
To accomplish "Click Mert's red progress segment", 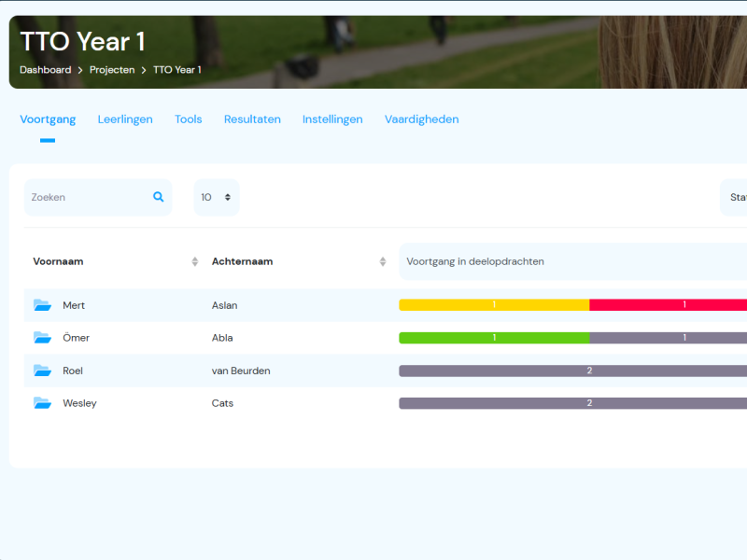I will point(668,305).
